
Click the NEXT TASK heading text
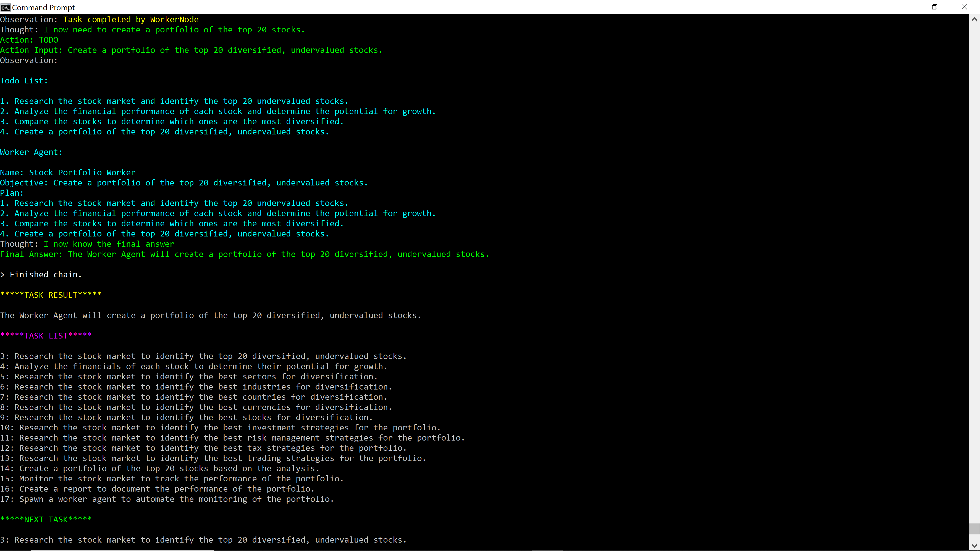46,519
